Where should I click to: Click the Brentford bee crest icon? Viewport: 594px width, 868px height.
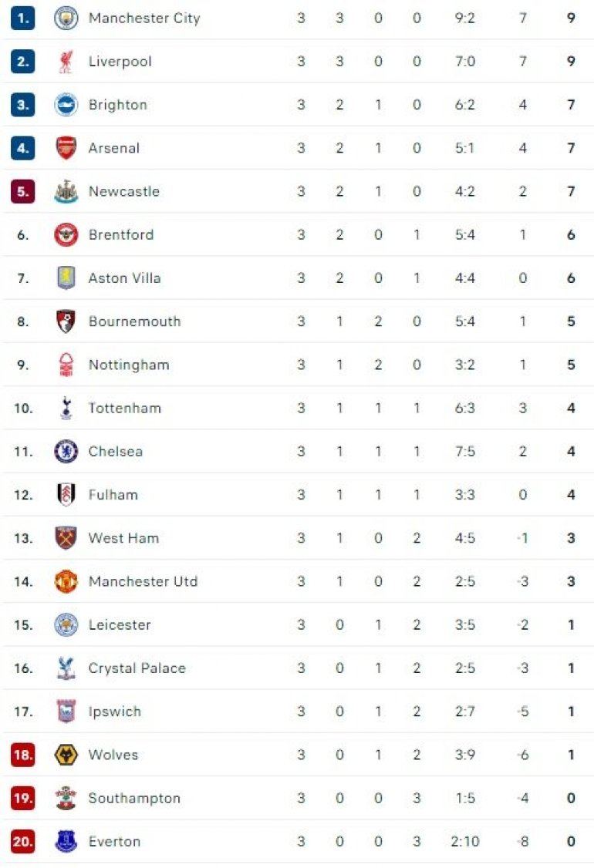pyautogui.click(x=66, y=235)
